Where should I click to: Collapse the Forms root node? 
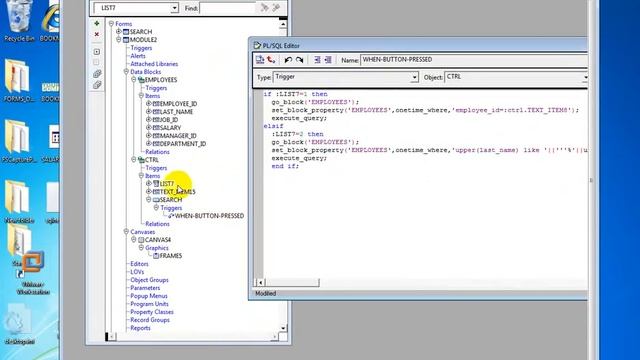click(x=111, y=24)
